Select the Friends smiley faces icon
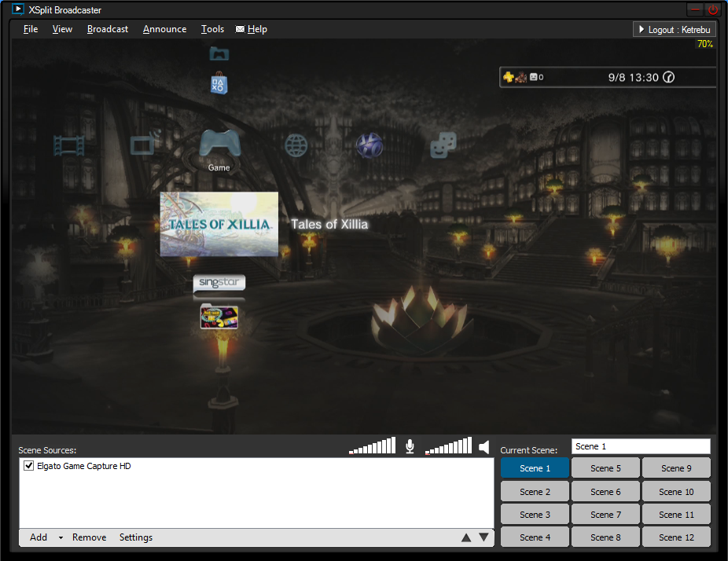This screenshot has width=728, height=561. click(x=443, y=145)
